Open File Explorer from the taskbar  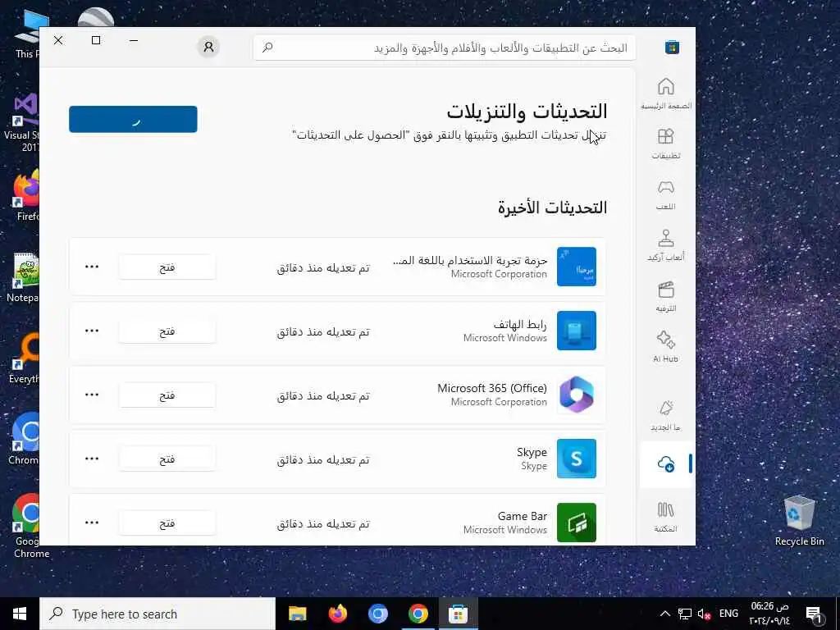point(297,614)
